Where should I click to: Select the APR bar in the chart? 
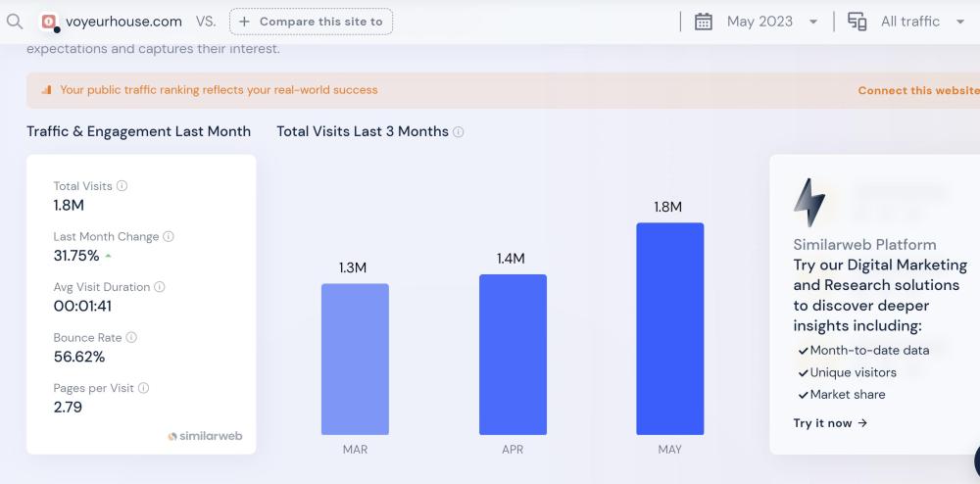(x=513, y=354)
